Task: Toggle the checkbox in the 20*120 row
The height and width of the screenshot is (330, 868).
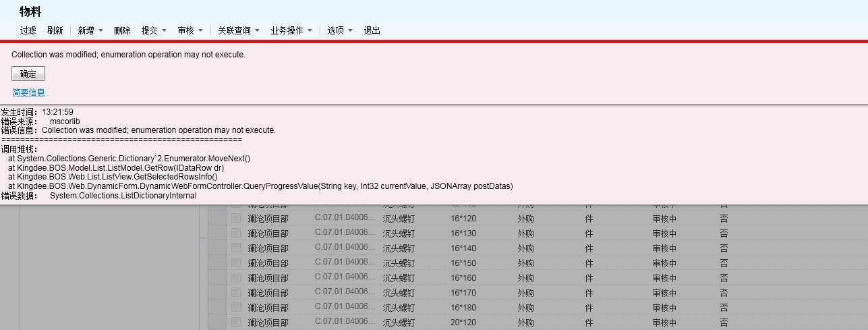Action: point(236,322)
